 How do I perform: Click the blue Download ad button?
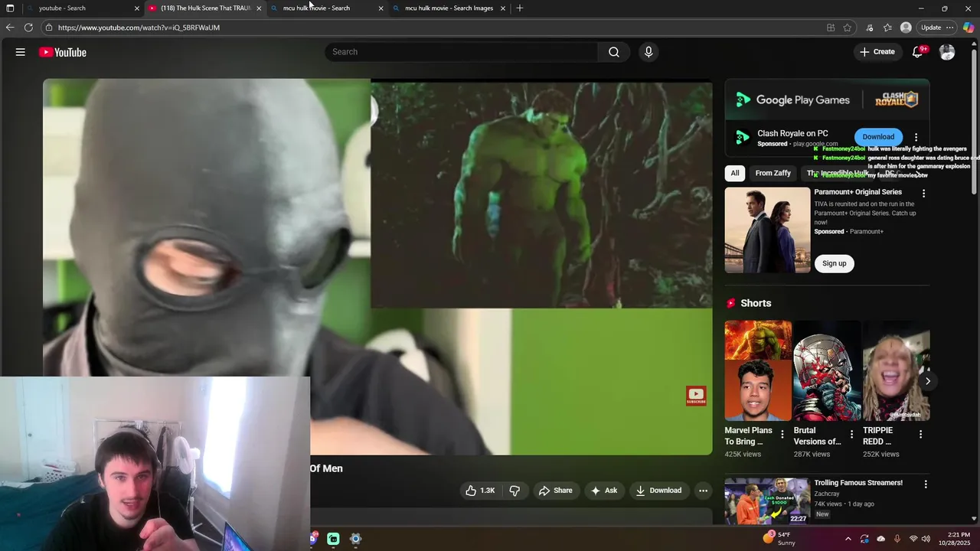pyautogui.click(x=878, y=137)
